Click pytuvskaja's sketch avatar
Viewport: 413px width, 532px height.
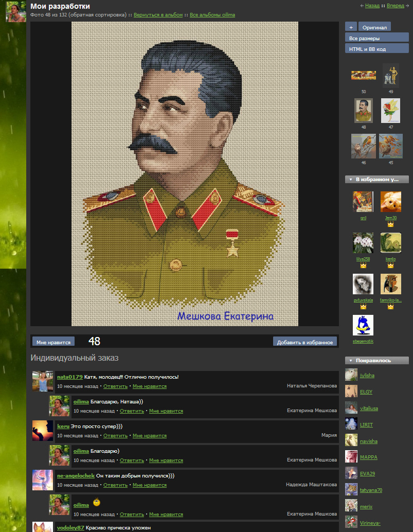pyautogui.click(x=363, y=284)
